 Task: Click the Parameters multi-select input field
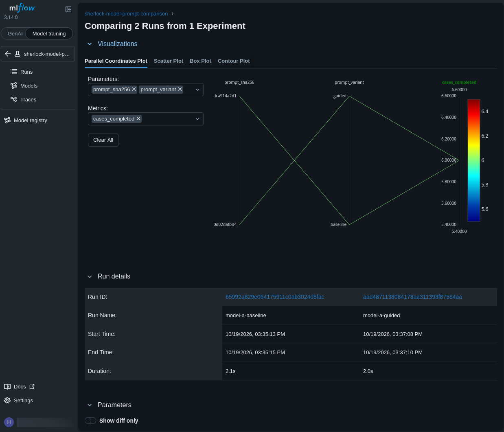(146, 90)
